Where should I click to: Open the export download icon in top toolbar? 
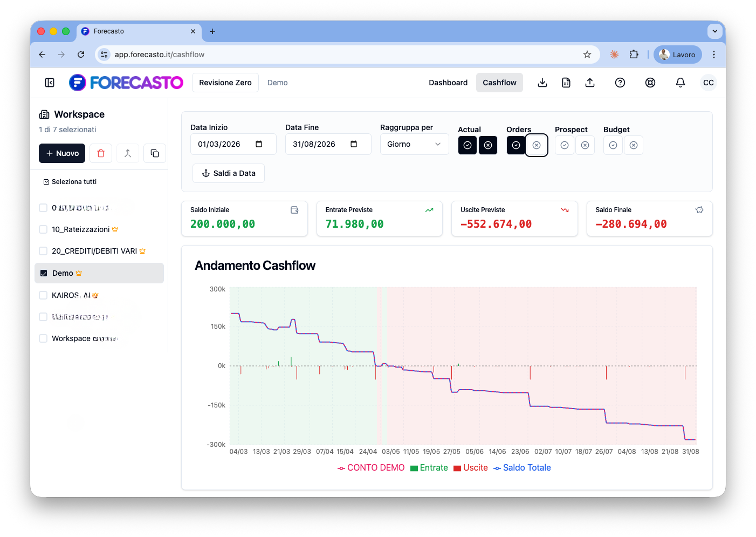coord(542,83)
